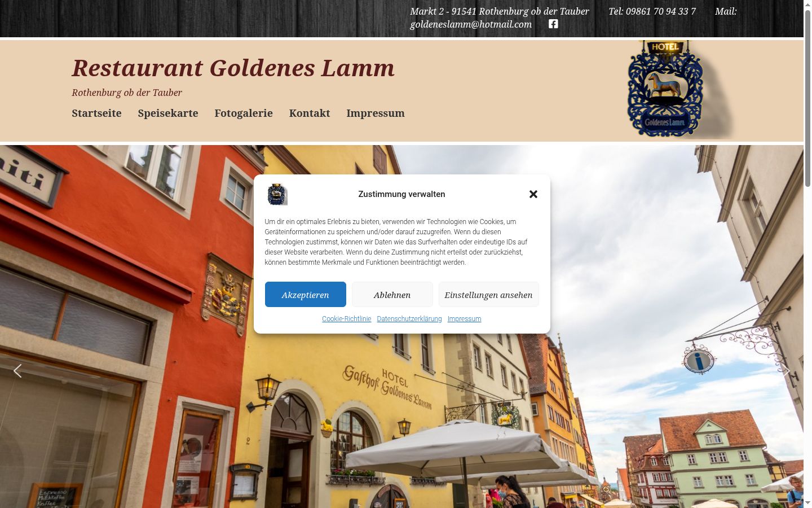Open Einstellungen ansehen options
The image size is (812, 508).
pos(489,295)
